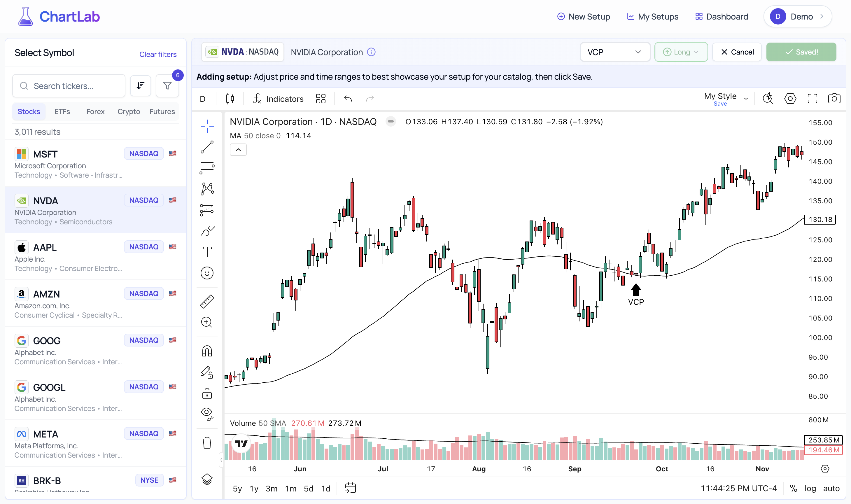This screenshot has height=504, width=851.
Task: Click the NVDA NASDAQ symbol badge
Action: (242, 52)
